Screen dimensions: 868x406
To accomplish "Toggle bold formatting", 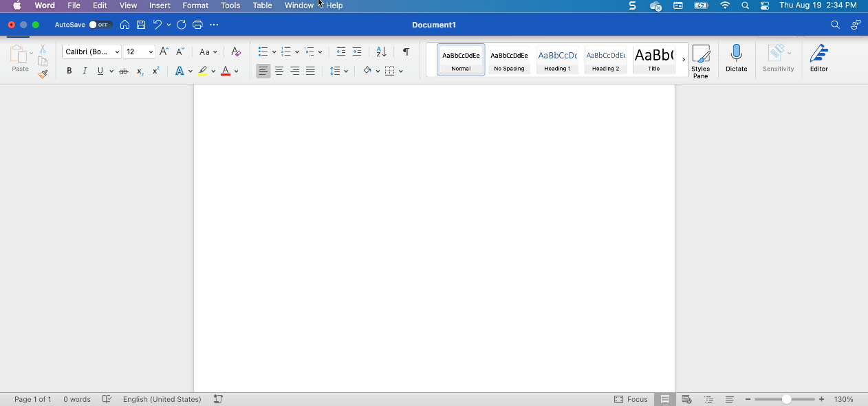I will [x=69, y=71].
